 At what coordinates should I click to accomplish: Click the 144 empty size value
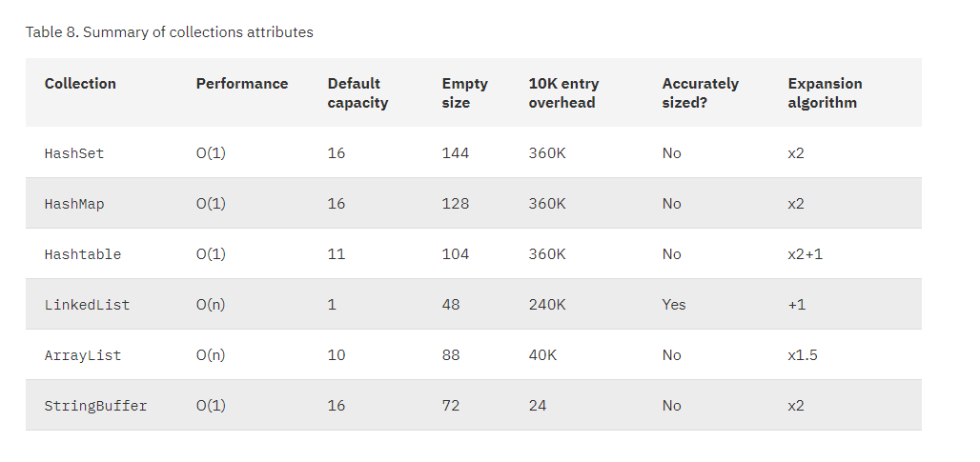click(x=455, y=153)
